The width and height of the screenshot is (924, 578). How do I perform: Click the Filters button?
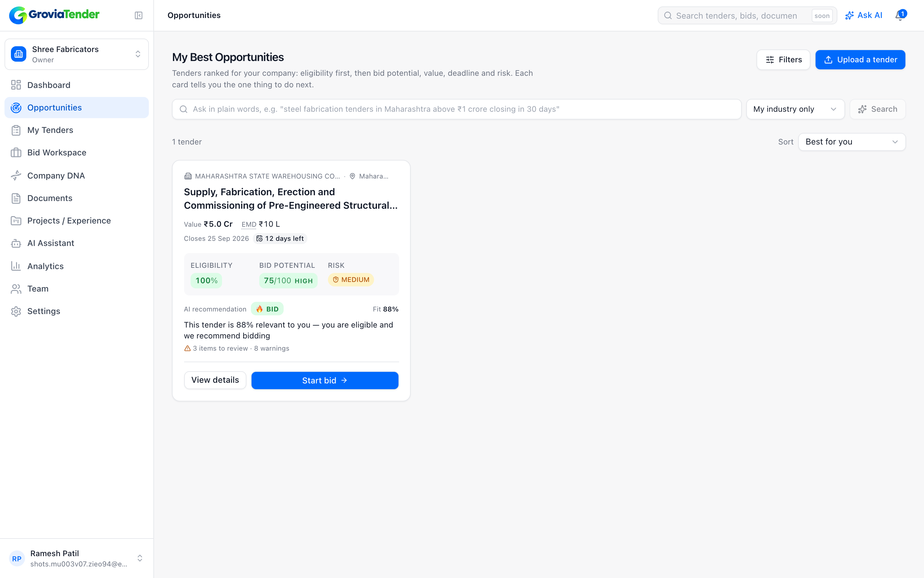tap(783, 60)
